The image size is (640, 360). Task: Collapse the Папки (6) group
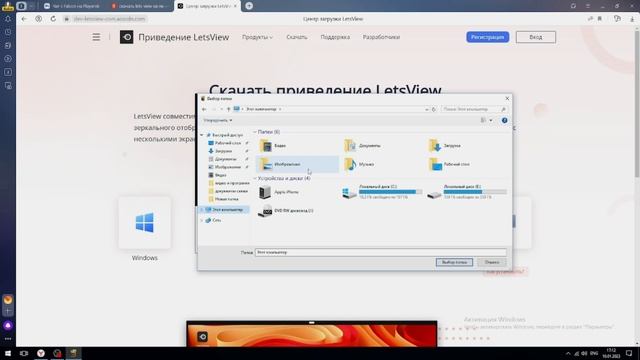pyautogui.click(x=255, y=132)
